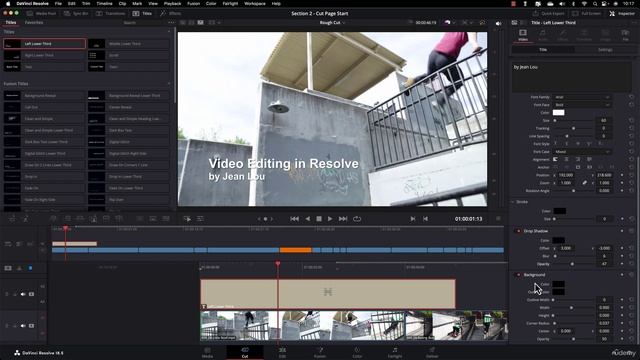This screenshot has width=640, height=360.
Task: Switch to the Color page
Action: [x=357, y=352]
